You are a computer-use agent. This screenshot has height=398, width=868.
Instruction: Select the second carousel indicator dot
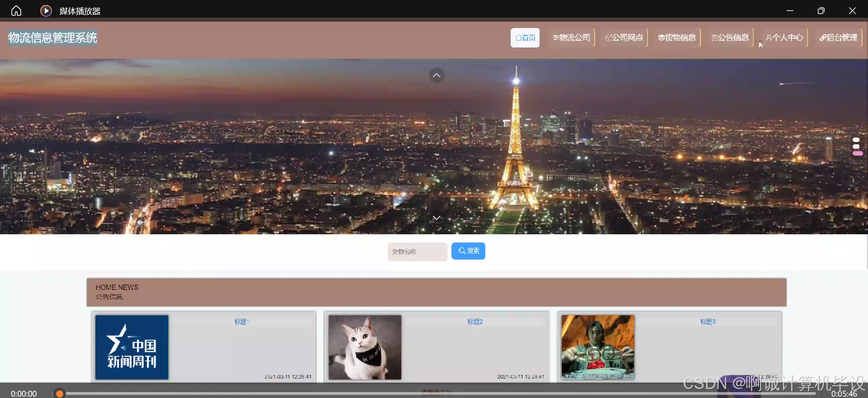click(856, 147)
